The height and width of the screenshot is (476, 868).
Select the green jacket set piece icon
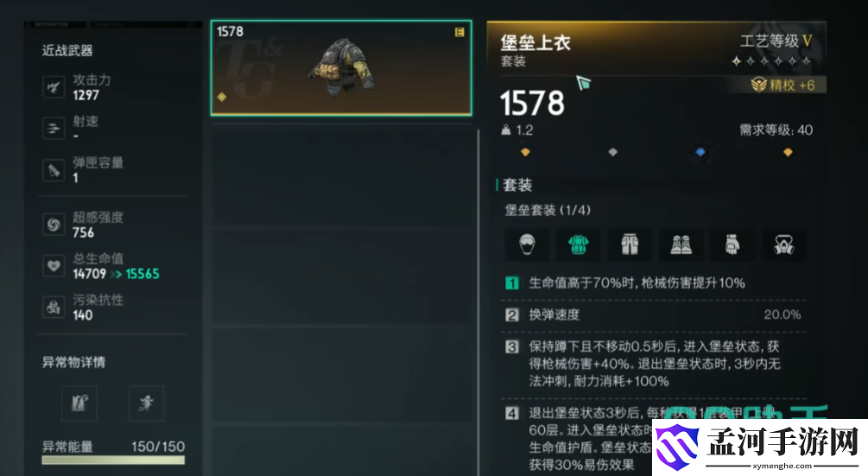[578, 244]
